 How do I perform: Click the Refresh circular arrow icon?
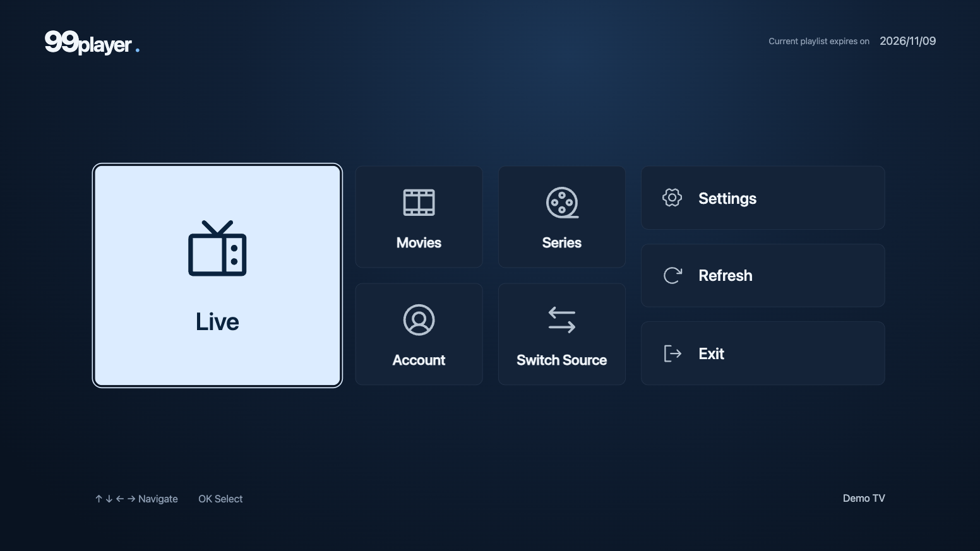pyautogui.click(x=672, y=275)
